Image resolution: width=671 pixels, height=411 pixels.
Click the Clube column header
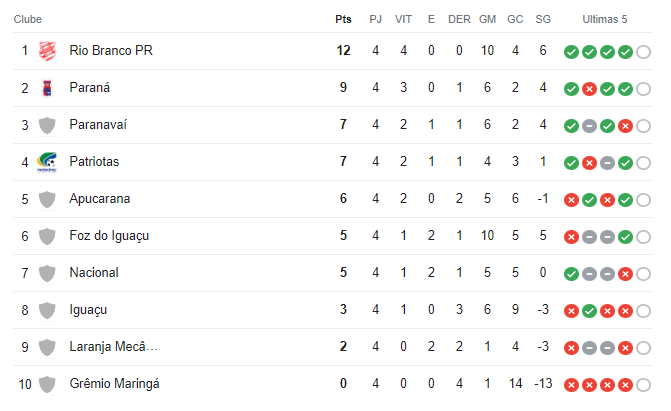coord(28,20)
